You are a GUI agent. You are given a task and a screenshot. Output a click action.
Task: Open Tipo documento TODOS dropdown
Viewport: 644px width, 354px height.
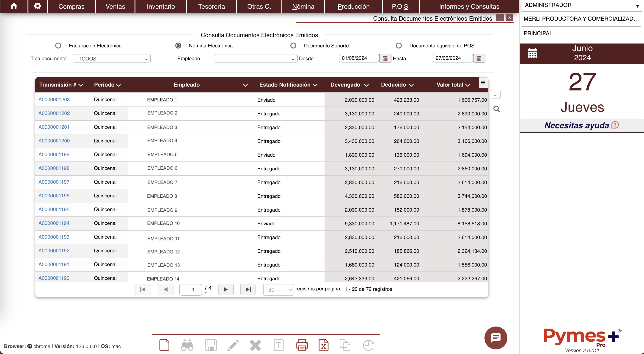pos(112,58)
